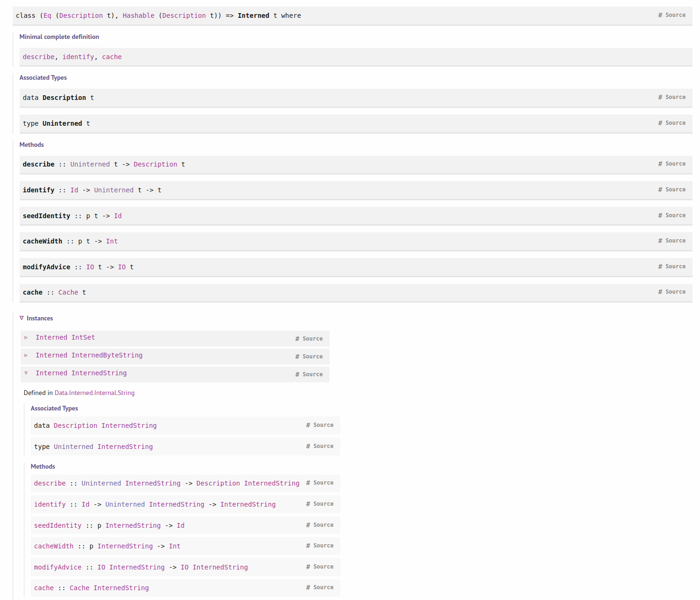
Task: Open Source link for cache method
Action: [x=675, y=292]
